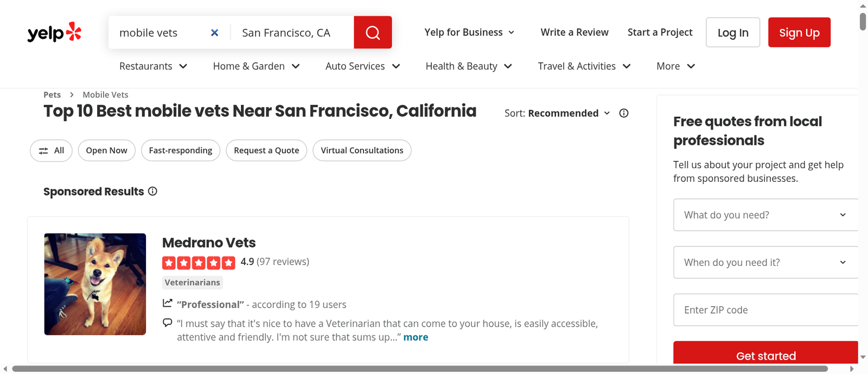Image resolution: width=868 pixels, height=374 pixels.
Task: Click the Log In button
Action: click(x=733, y=33)
